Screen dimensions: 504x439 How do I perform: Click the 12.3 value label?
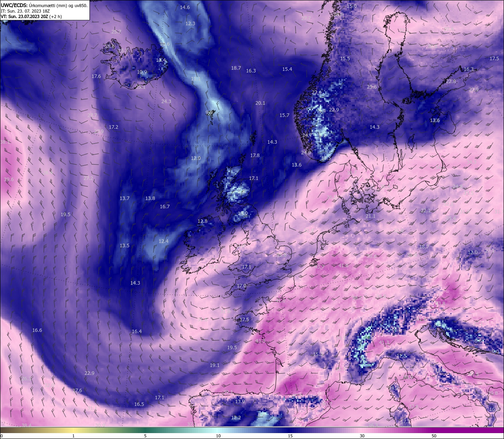(x=190, y=24)
